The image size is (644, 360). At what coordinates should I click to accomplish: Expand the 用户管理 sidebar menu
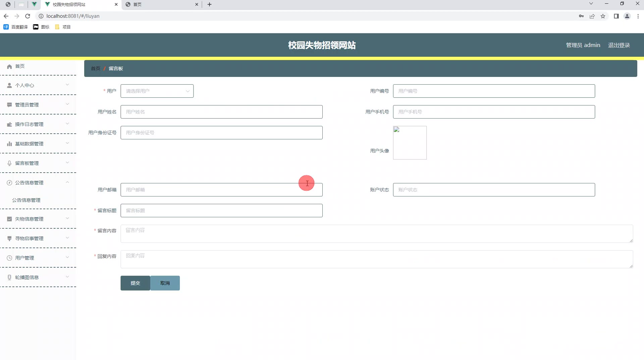click(67, 257)
